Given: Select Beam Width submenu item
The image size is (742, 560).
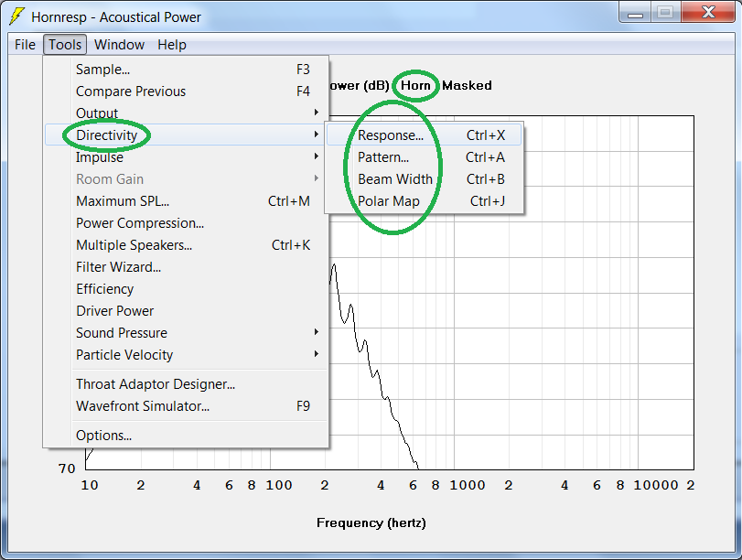Looking at the screenshot, I should [424, 179].
